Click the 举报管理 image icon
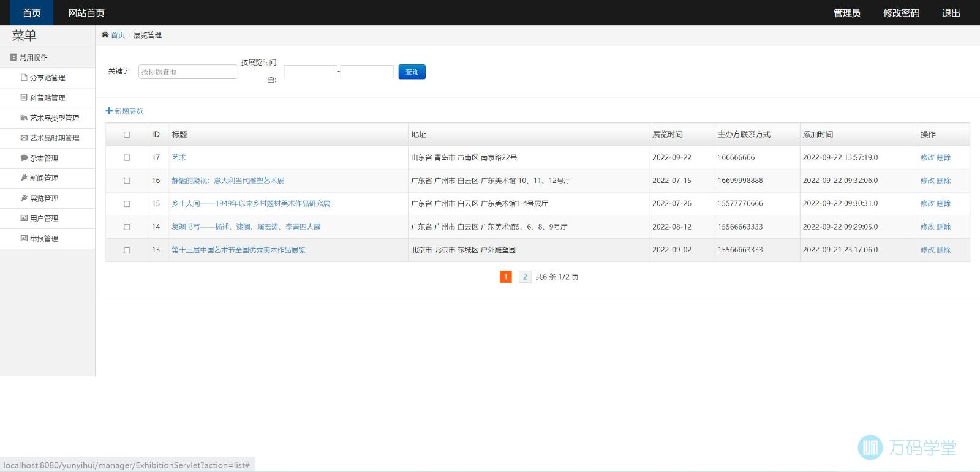 coord(24,238)
